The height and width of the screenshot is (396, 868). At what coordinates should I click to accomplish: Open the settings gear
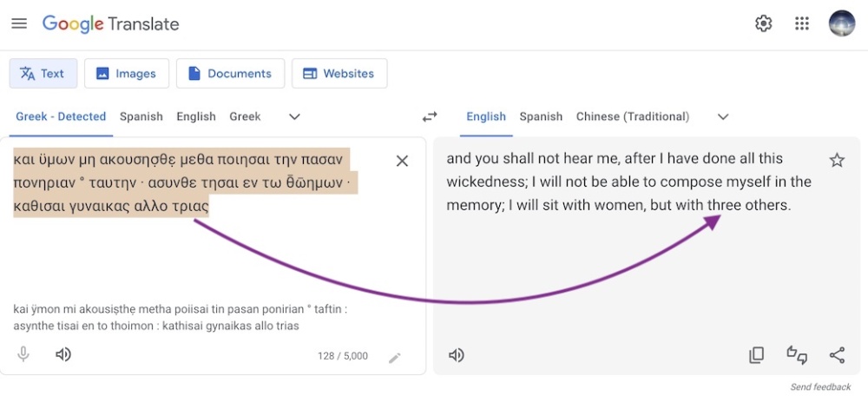763,23
